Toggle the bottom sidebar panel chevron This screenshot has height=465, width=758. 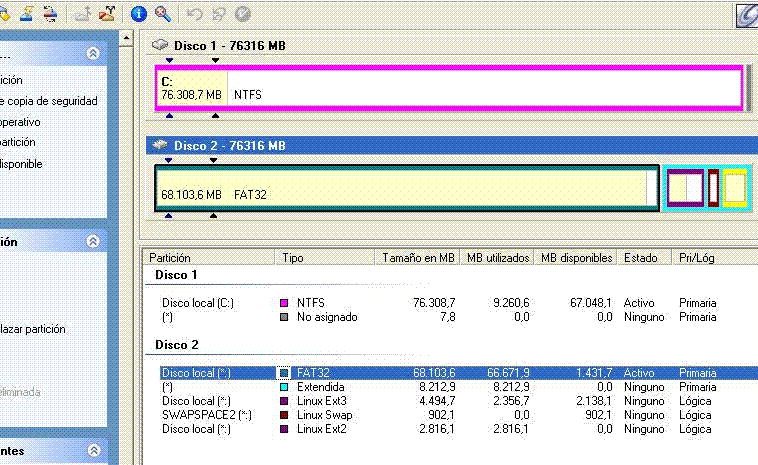tap(93, 451)
